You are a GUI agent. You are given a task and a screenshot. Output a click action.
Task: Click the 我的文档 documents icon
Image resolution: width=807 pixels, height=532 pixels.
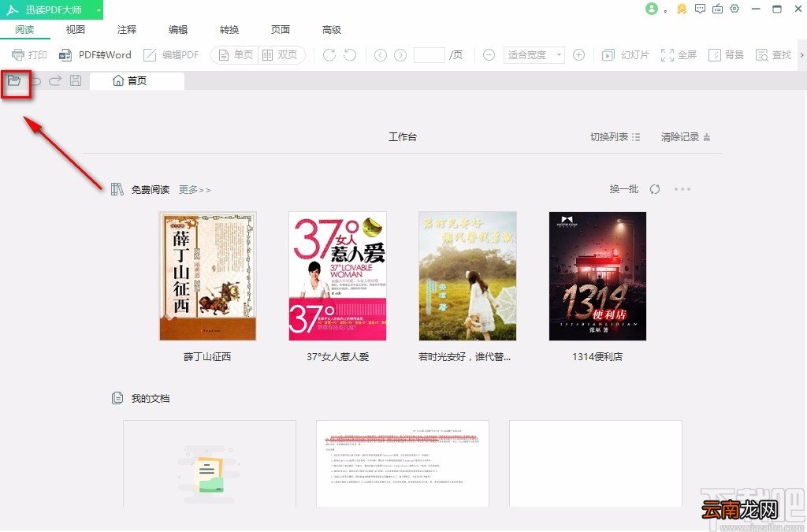click(x=117, y=398)
